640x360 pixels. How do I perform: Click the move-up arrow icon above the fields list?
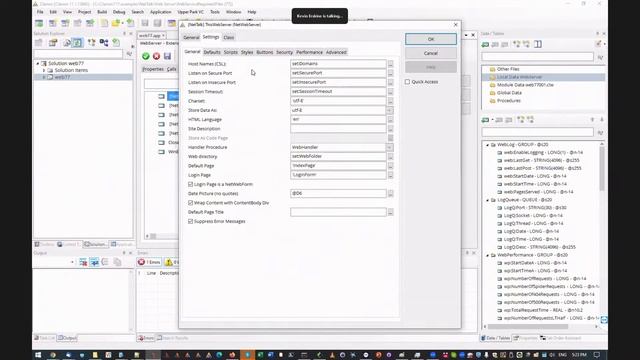(x=592, y=120)
